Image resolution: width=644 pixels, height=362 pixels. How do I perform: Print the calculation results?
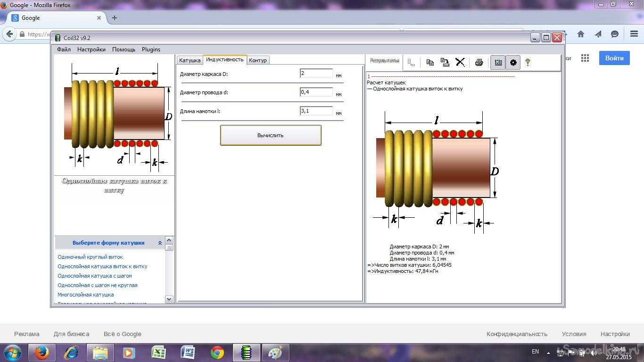(x=479, y=62)
